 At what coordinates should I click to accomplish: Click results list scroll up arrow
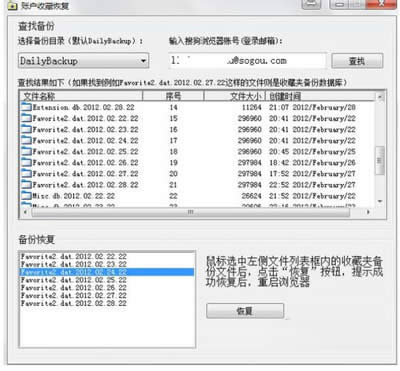point(380,96)
